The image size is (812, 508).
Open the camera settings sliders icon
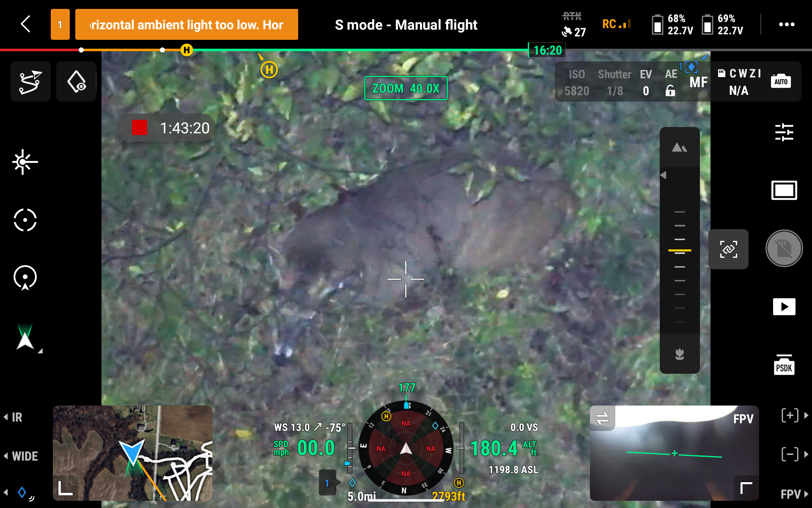click(x=784, y=132)
